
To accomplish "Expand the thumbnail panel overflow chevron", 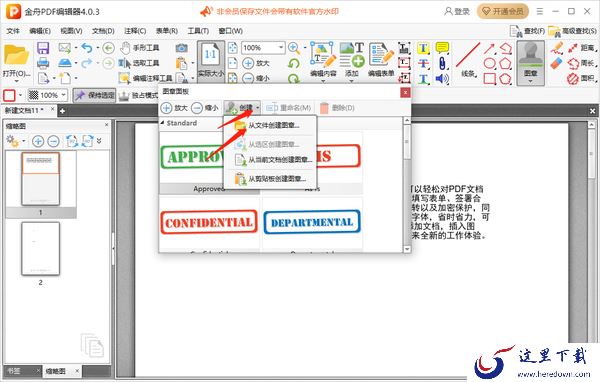I will (x=99, y=141).
